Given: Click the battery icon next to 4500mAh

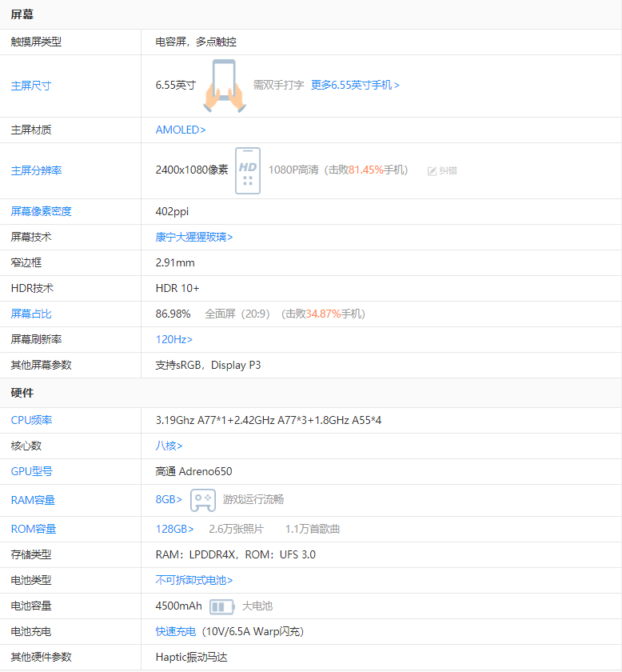Looking at the screenshot, I should click(x=222, y=606).
